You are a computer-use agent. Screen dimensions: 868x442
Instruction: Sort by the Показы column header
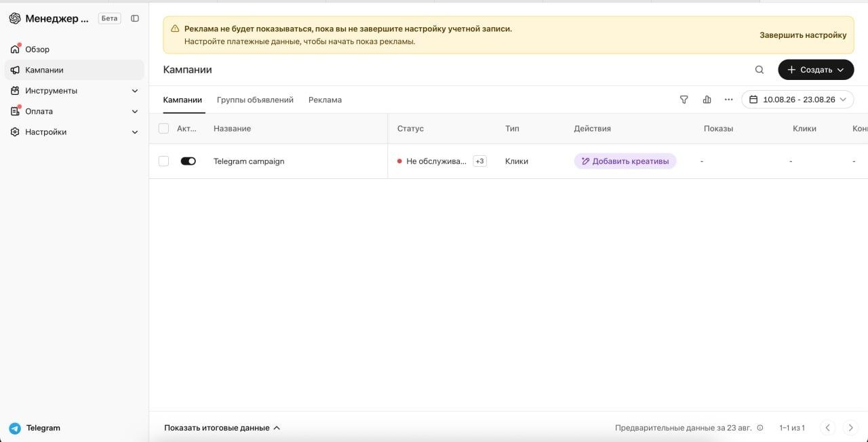718,128
